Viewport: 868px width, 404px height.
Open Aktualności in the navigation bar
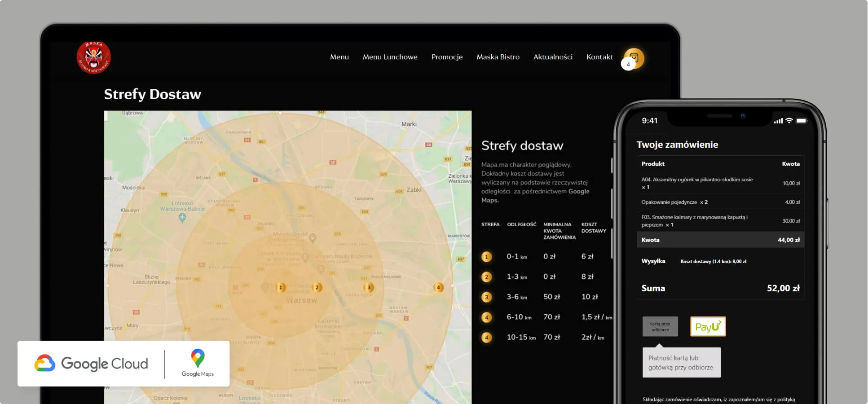pyautogui.click(x=553, y=57)
